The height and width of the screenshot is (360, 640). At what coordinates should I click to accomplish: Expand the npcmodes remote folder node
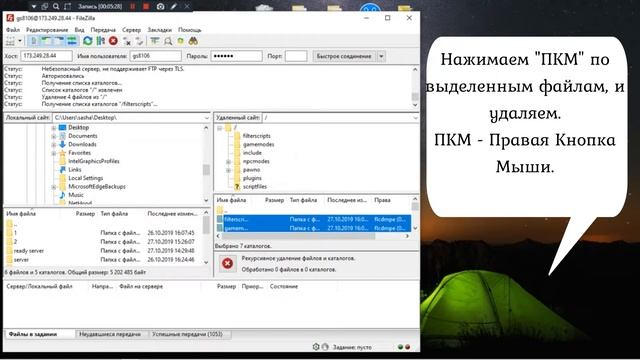pos(229,162)
